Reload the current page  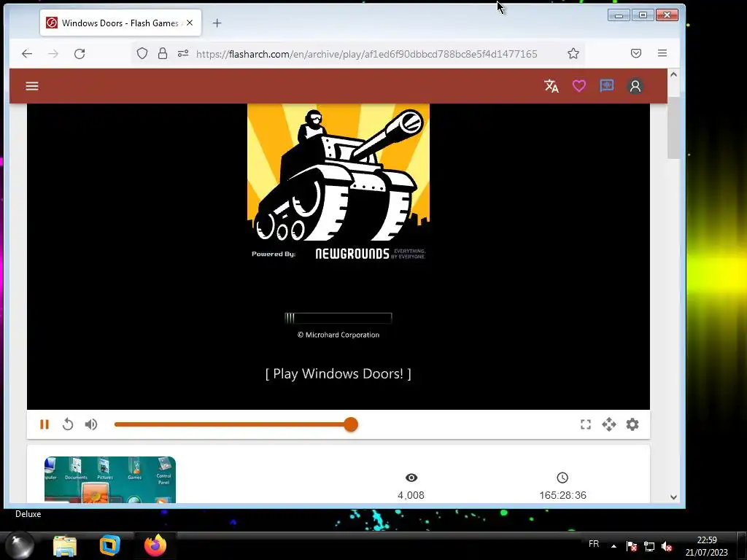pyautogui.click(x=80, y=54)
